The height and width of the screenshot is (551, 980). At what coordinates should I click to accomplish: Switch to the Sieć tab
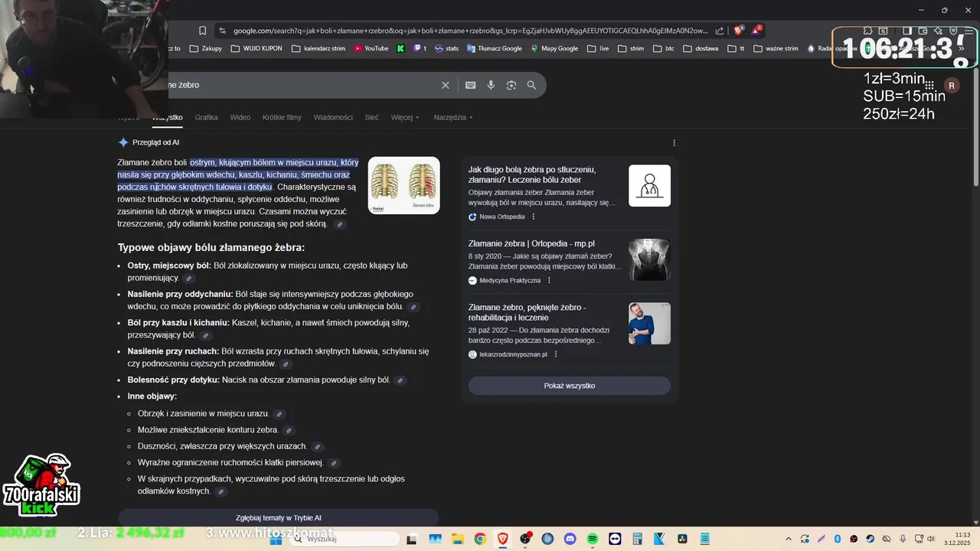(371, 117)
